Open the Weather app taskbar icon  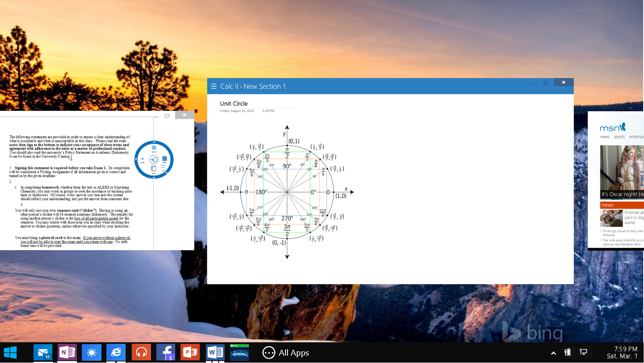(x=91, y=353)
